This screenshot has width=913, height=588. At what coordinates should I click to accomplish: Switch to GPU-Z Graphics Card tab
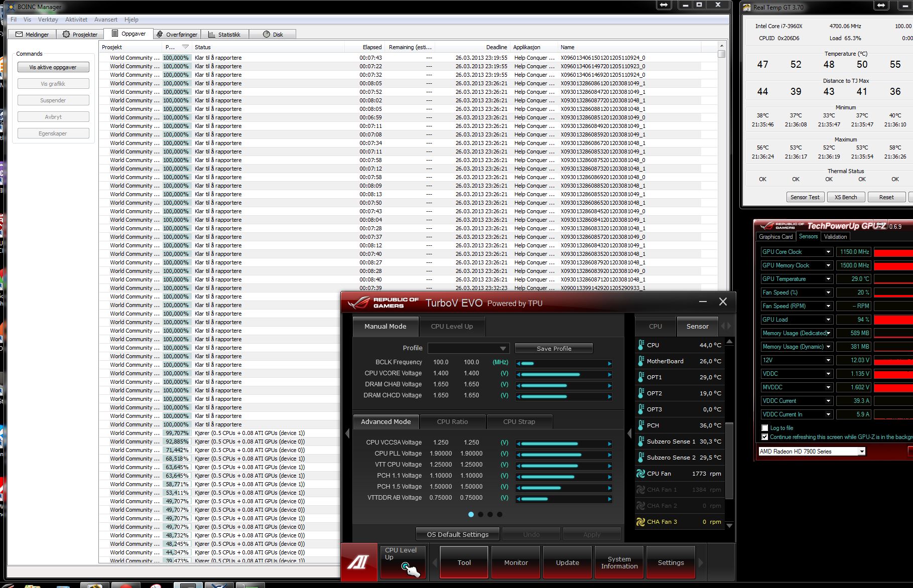[775, 237]
